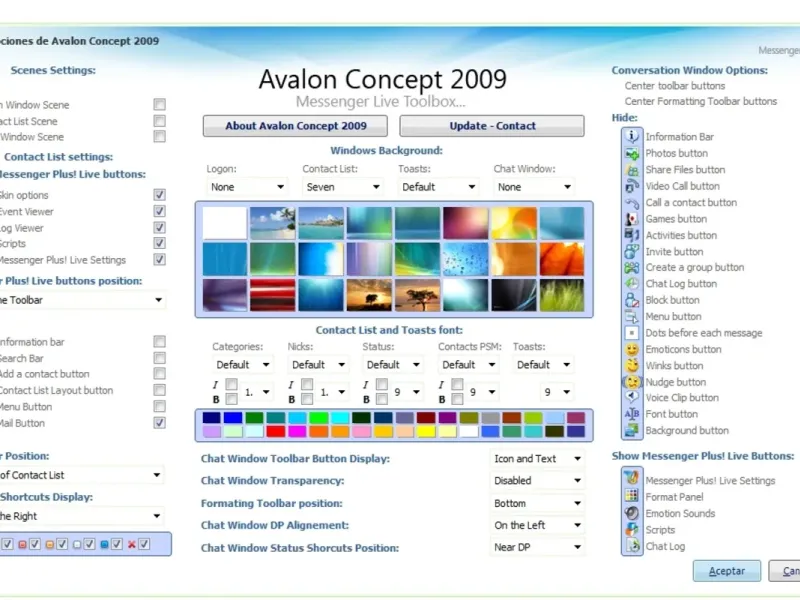The height and width of the screenshot is (600, 800).
Task: Click the Emotion Sounds icon
Action: (632, 513)
